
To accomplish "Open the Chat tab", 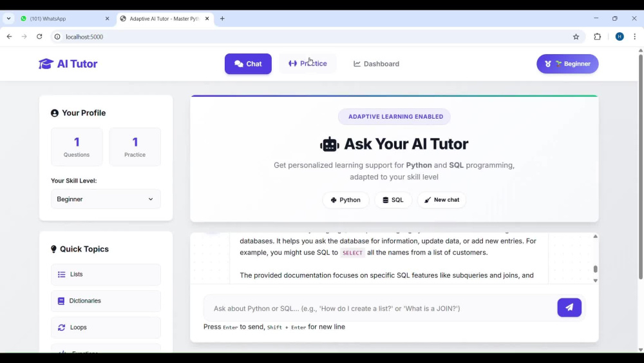I will [x=248, y=64].
